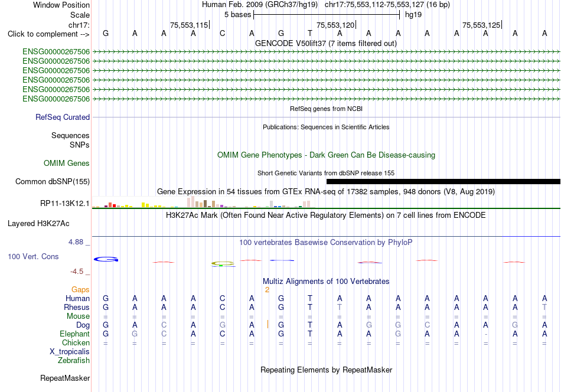Open the GENCODE V50lift37 track title

click(x=325, y=43)
